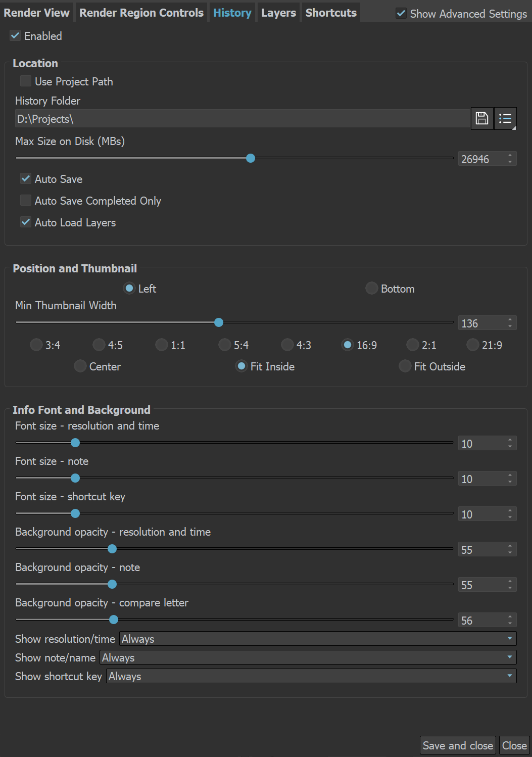Switch to the Fit Outside option

(x=405, y=366)
